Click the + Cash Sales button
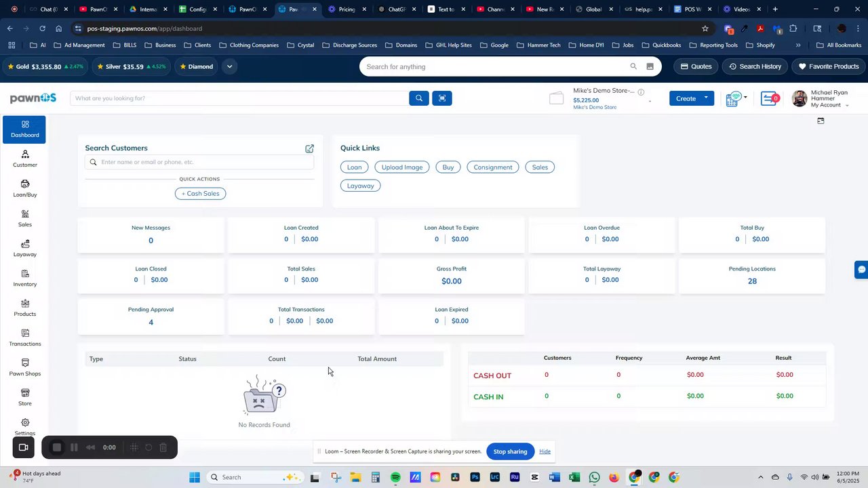Screen dimensions: 868x488 (200, 193)
